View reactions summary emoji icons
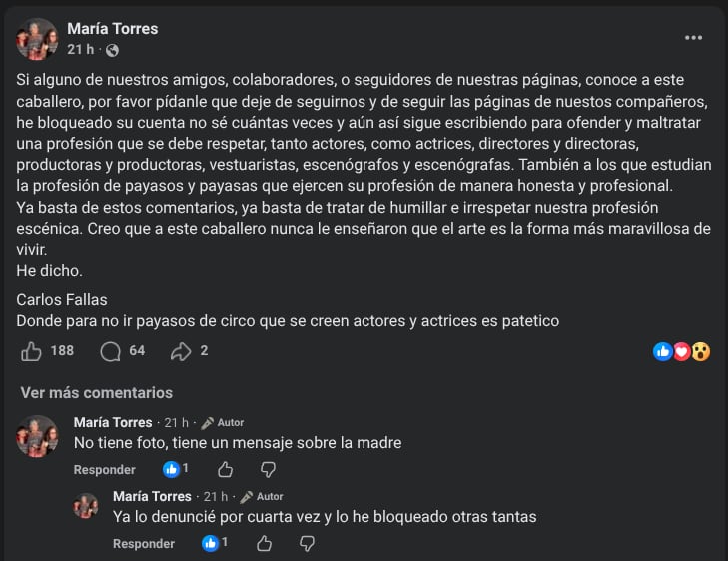Viewport: 728px width, 561px height. click(681, 351)
